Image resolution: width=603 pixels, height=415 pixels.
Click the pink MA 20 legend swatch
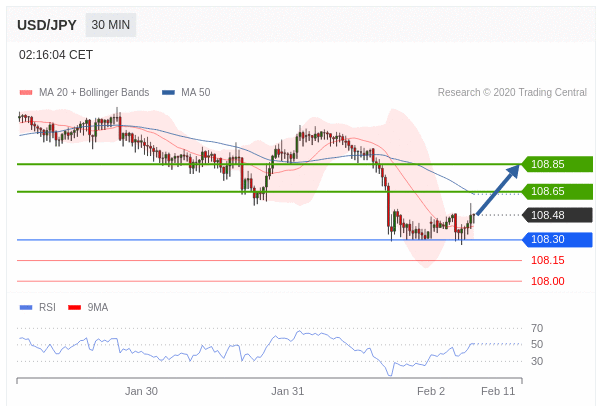click(26, 92)
